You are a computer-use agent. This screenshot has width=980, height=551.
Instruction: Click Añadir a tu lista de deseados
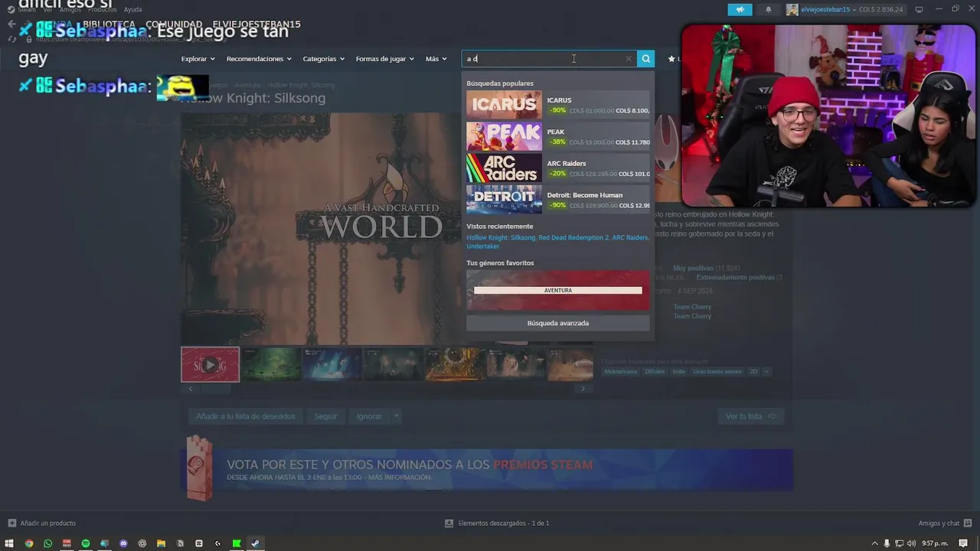(246, 416)
